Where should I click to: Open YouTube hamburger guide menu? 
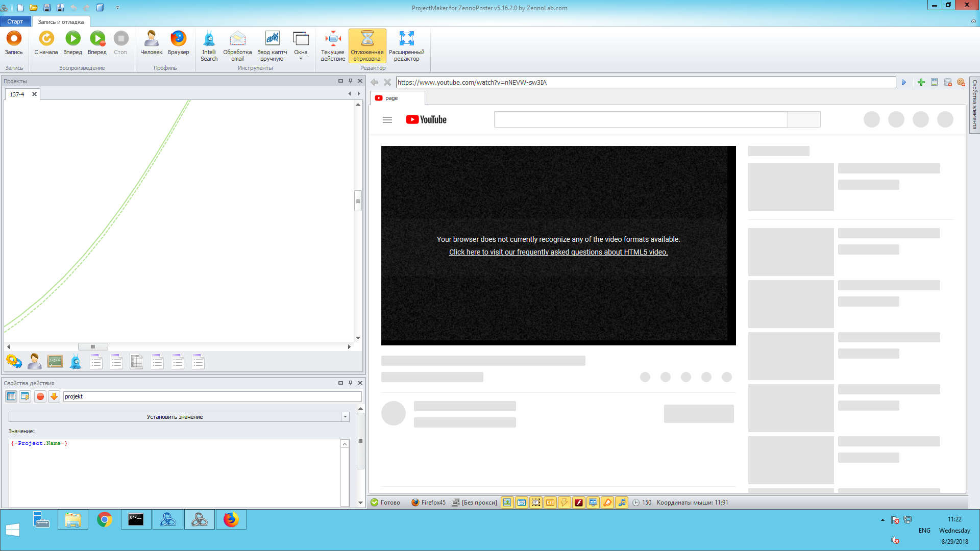387,120
